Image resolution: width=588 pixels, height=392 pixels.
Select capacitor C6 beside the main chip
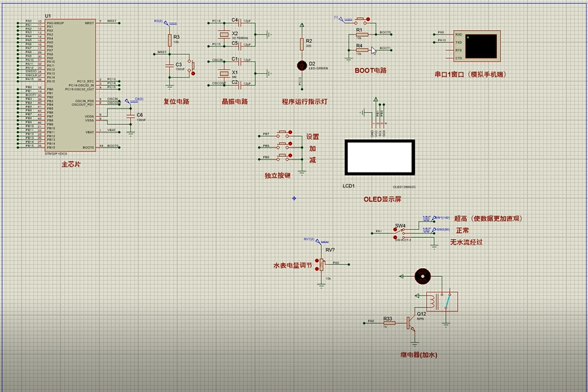130,116
